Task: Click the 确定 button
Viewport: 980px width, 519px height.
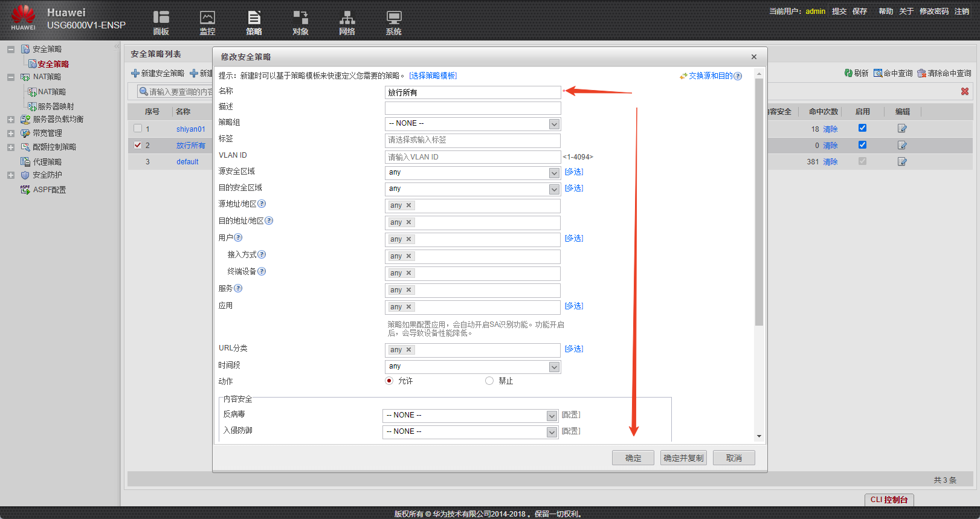Action: 633,458
